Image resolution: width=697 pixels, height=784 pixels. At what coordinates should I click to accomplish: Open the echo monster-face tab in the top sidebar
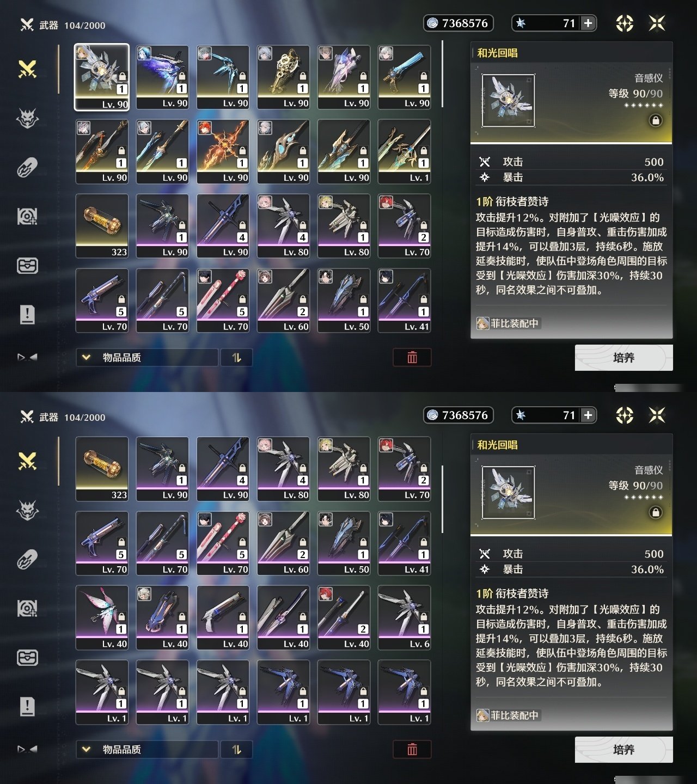[x=27, y=118]
